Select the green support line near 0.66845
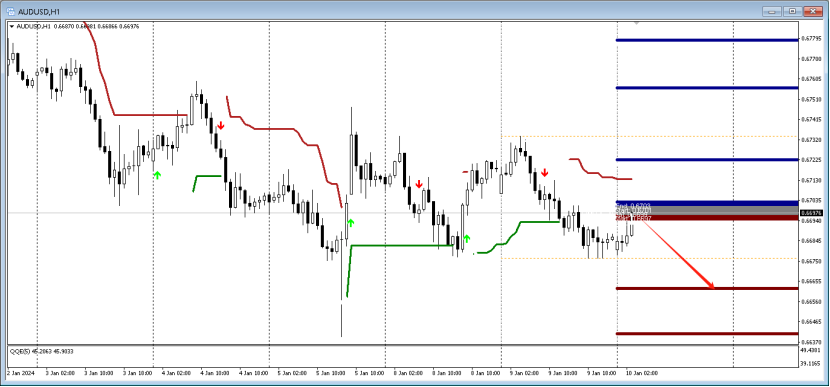 click(x=402, y=245)
